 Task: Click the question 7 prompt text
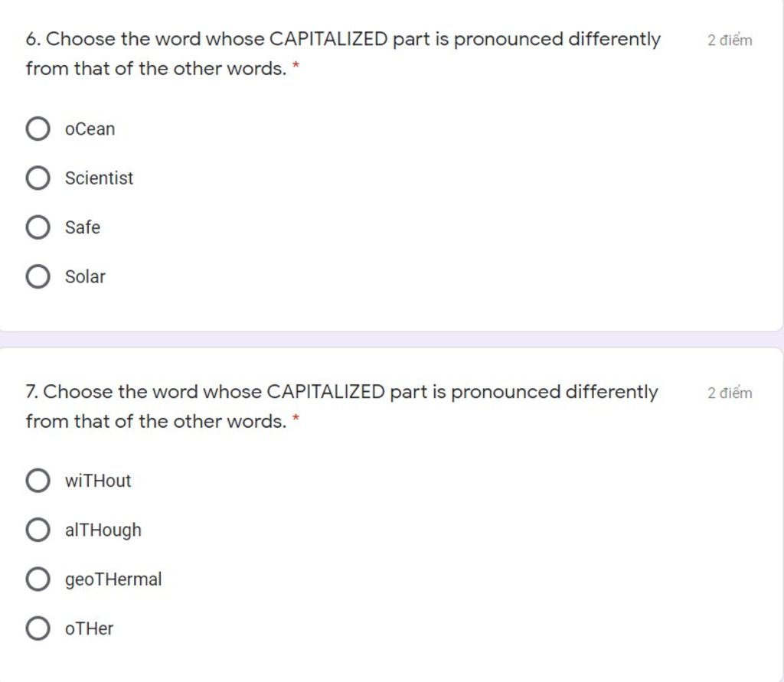[x=342, y=406]
